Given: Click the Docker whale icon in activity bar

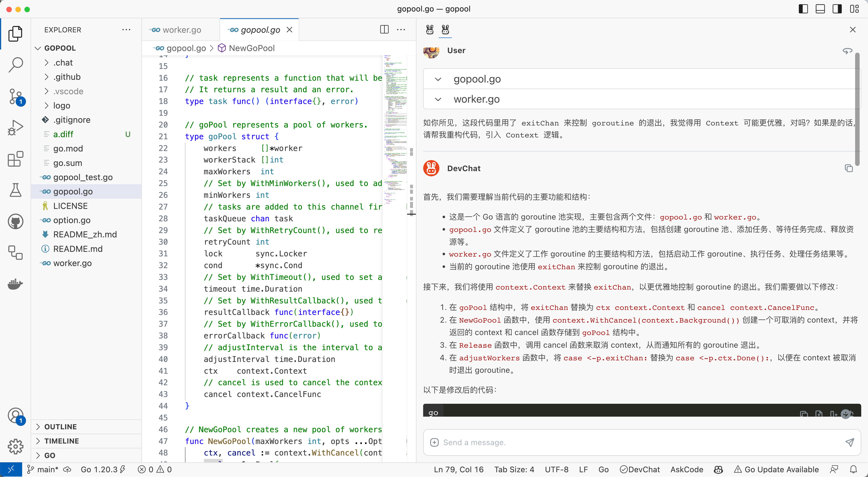Looking at the screenshot, I should (x=15, y=284).
